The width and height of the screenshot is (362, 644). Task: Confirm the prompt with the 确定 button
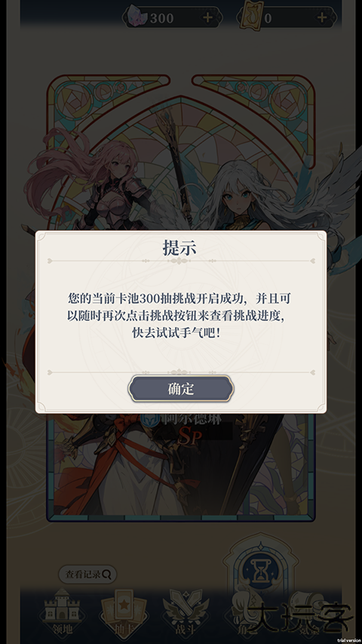click(180, 388)
